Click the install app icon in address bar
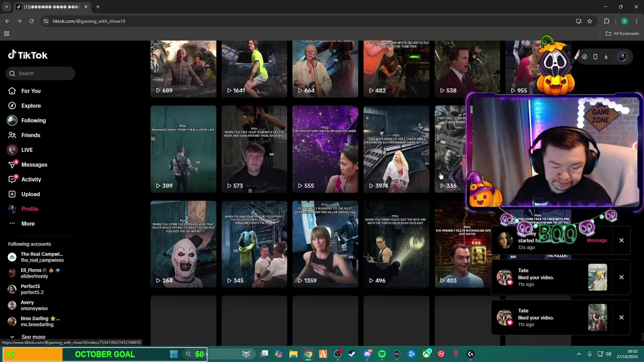Screen dimensions: 644x362 coord(579,21)
